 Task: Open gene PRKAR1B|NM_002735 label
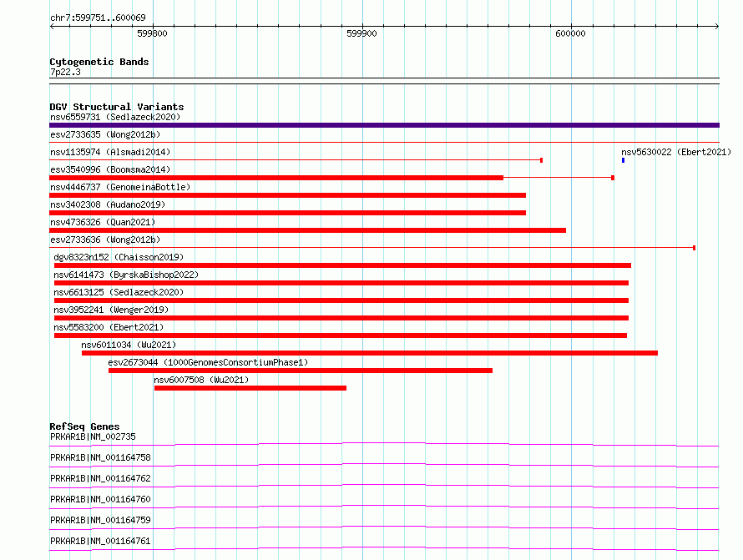93,436
